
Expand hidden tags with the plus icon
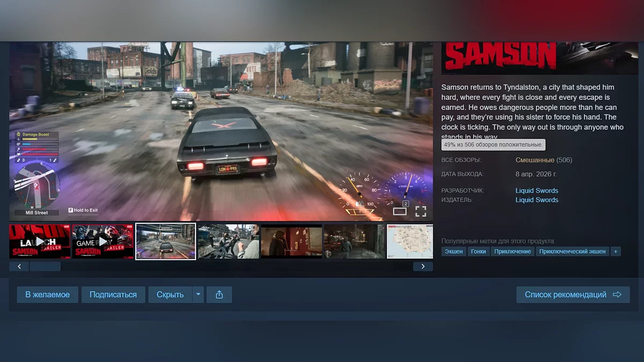pyautogui.click(x=616, y=251)
